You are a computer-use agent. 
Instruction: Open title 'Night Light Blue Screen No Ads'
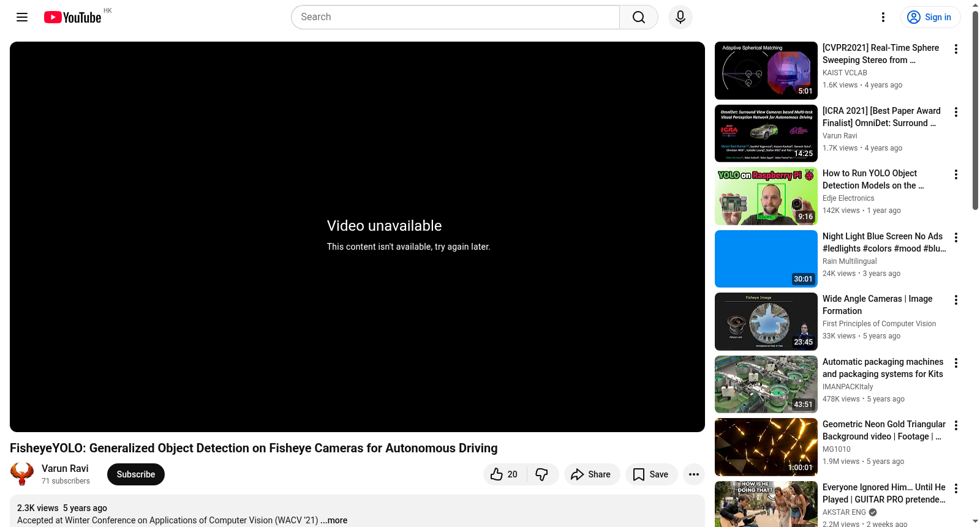coord(884,242)
